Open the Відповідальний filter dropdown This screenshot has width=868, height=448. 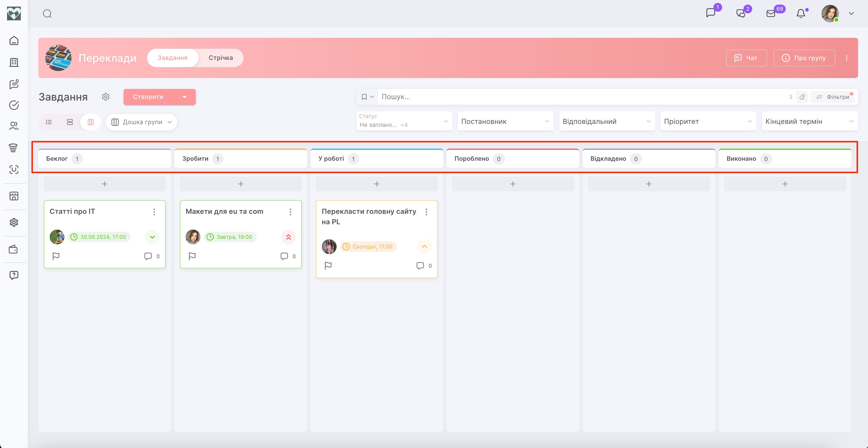tap(607, 121)
